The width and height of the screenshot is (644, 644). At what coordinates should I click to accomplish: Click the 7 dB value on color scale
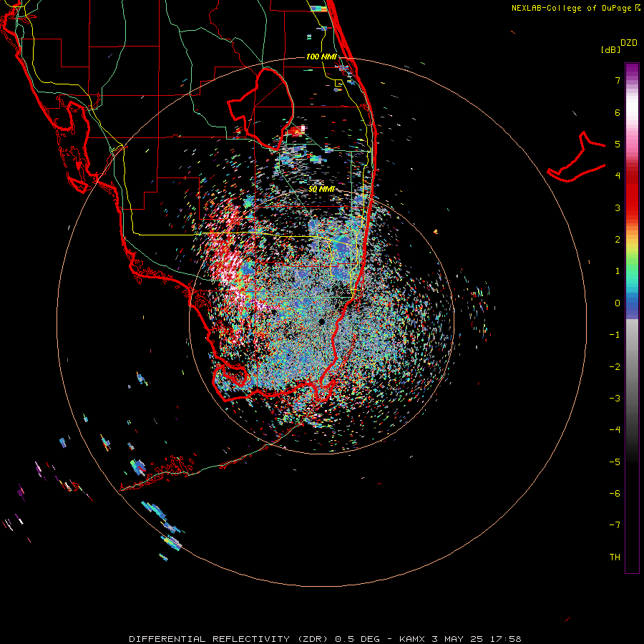[x=618, y=80]
